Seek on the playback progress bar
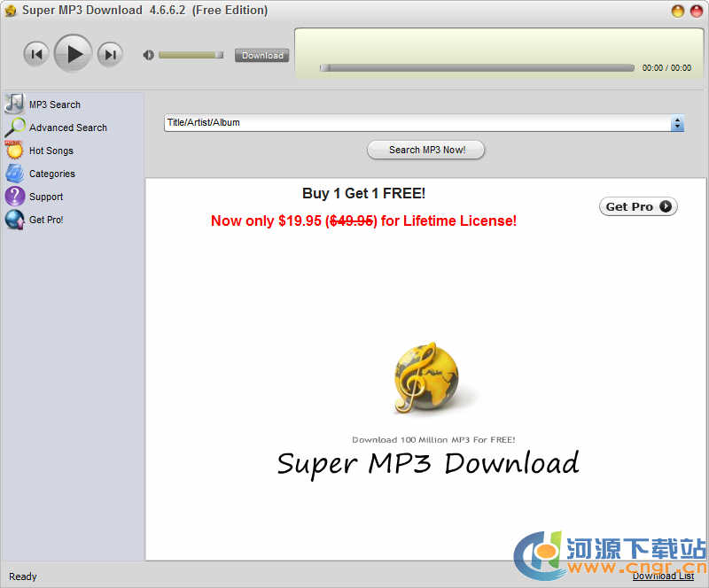709x588 pixels. [477, 68]
